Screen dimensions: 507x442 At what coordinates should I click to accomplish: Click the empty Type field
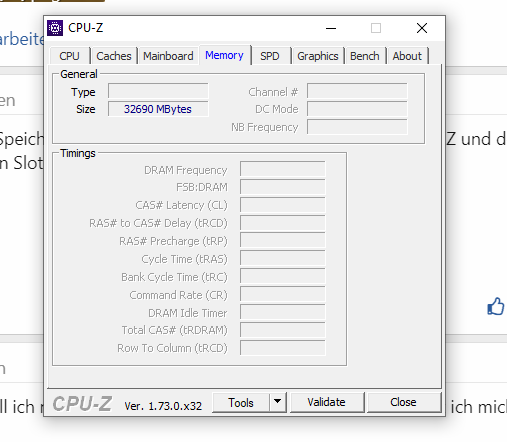(x=158, y=91)
